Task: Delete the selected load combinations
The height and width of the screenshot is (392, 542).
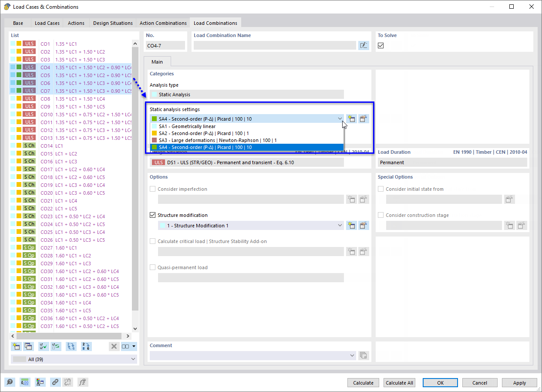Action: (x=114, y=346)
